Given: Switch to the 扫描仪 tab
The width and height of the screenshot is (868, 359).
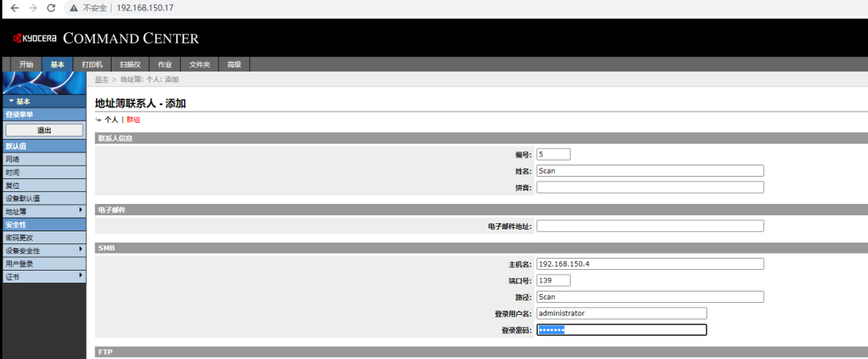Looking at the screenshot, I should [x=130, y=64].
